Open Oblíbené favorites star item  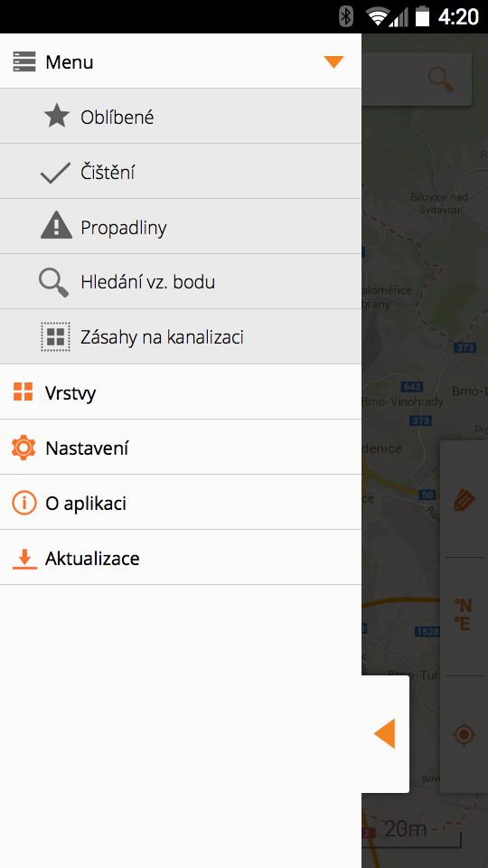pos(181,117)
